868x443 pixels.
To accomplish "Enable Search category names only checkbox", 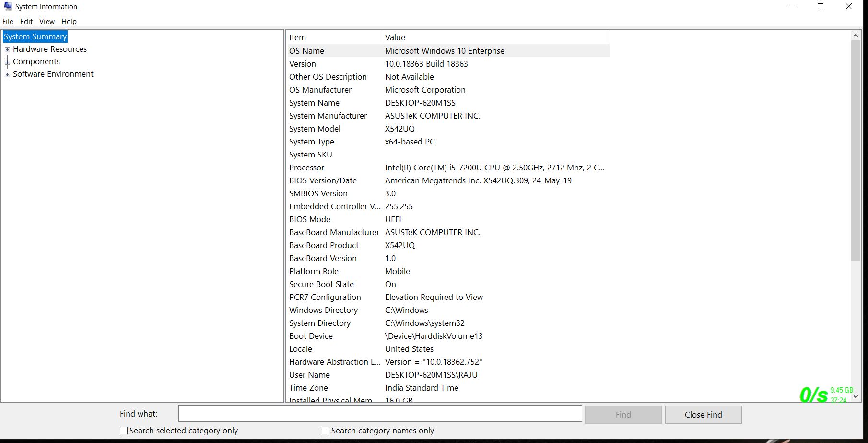I will click(326, 431).
